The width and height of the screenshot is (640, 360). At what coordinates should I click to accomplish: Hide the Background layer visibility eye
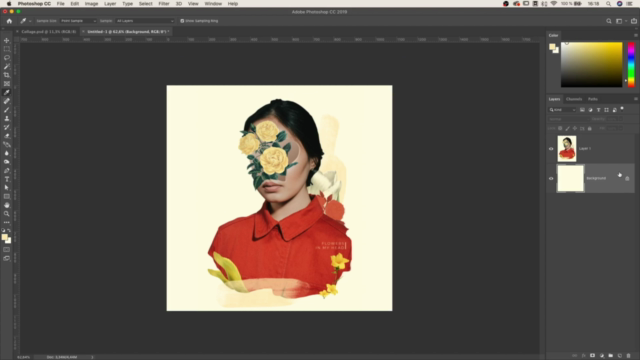(551, 178)
